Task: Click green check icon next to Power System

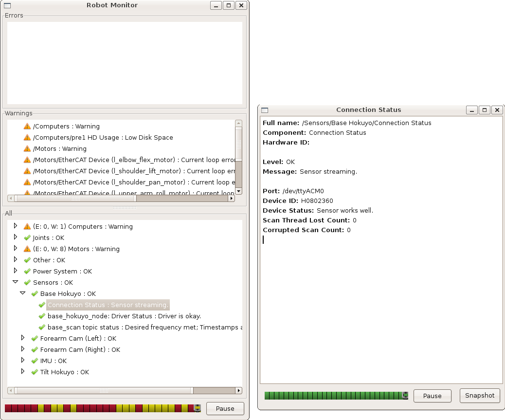Action: [x=27, y=271]
